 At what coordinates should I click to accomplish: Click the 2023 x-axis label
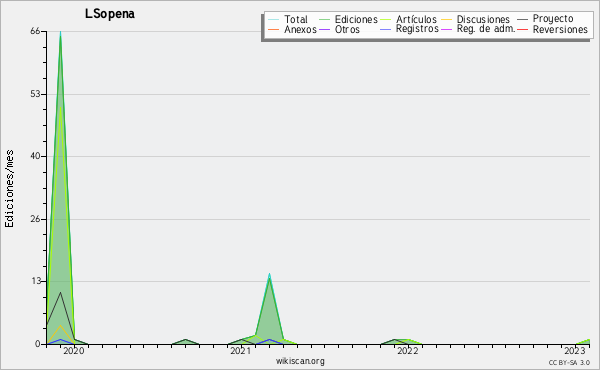(x=575, y=351)
